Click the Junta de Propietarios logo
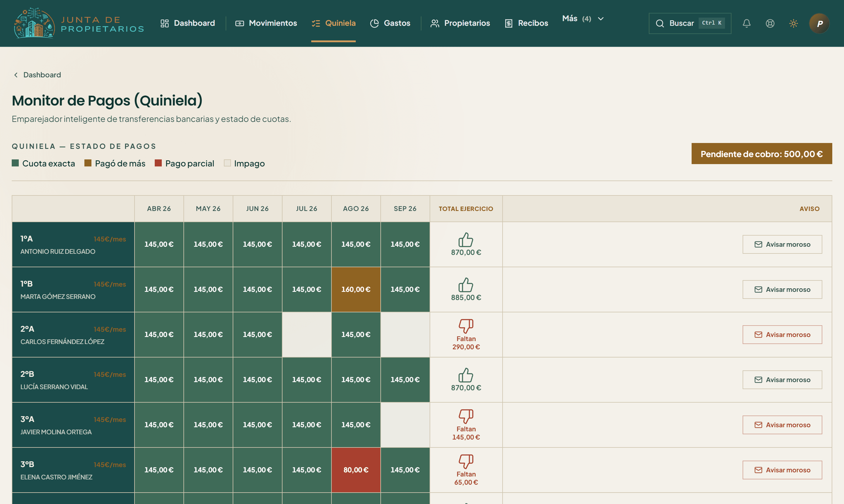 (79, 23)
